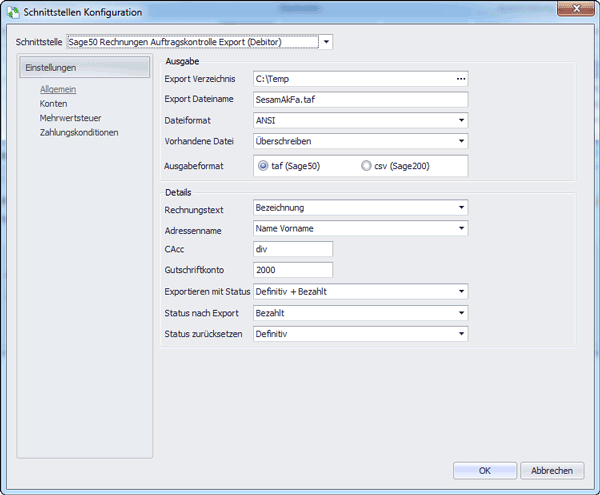Image resolution: width=600 pixels, height=495 pixels.
Task: Open the Adressenname dropdown
Action: tap(461, 228)
